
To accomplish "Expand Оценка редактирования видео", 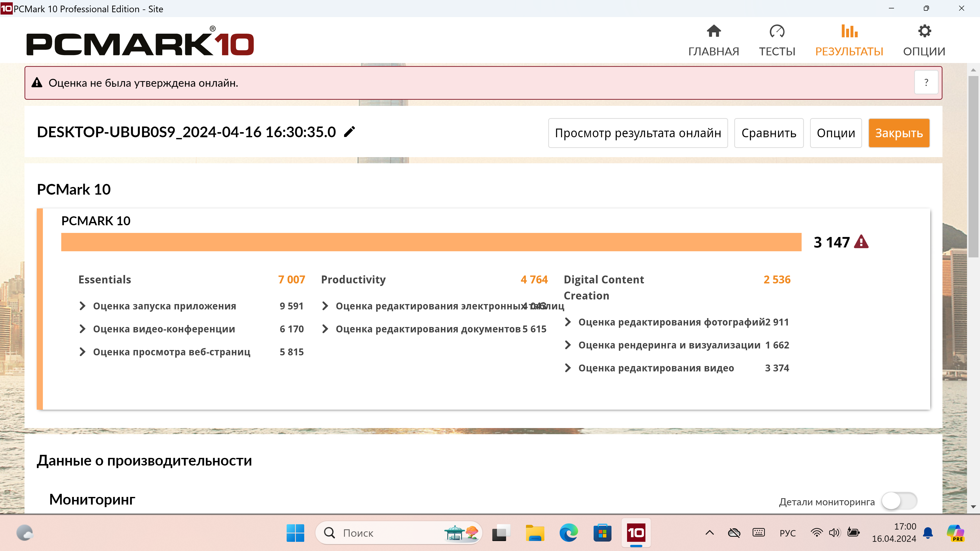I will click(x=568, y=368).
